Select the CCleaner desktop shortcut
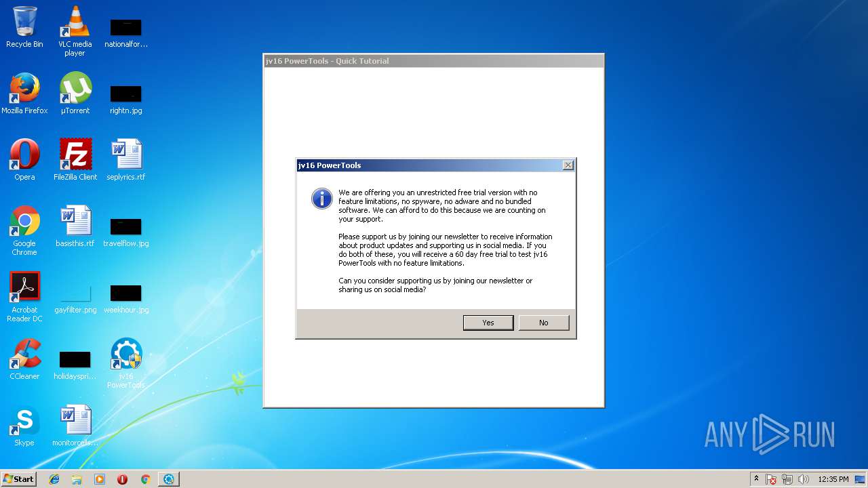Screen dimensions: 868x488 24,359
